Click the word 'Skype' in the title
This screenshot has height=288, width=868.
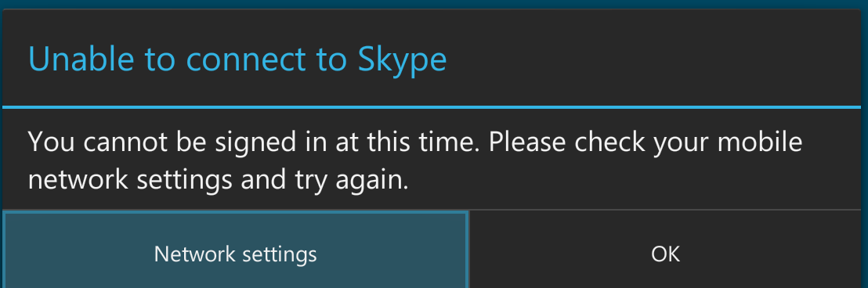click(402, 59)
